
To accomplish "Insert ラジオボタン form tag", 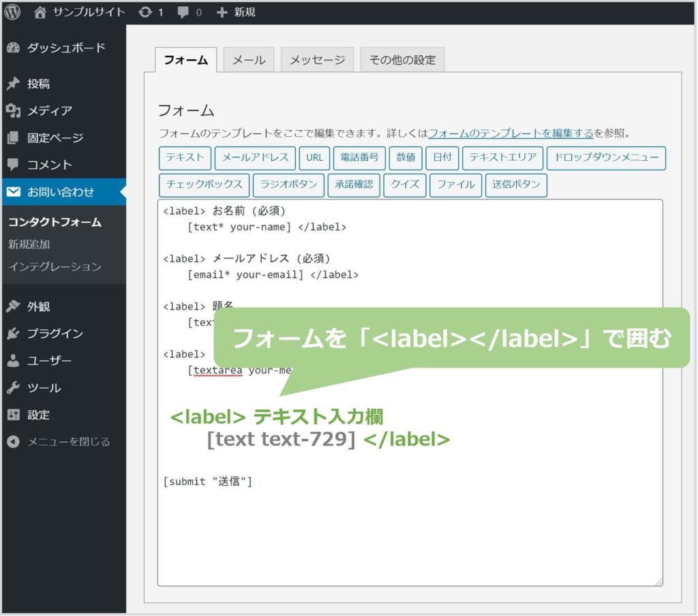I will [288, 185].
